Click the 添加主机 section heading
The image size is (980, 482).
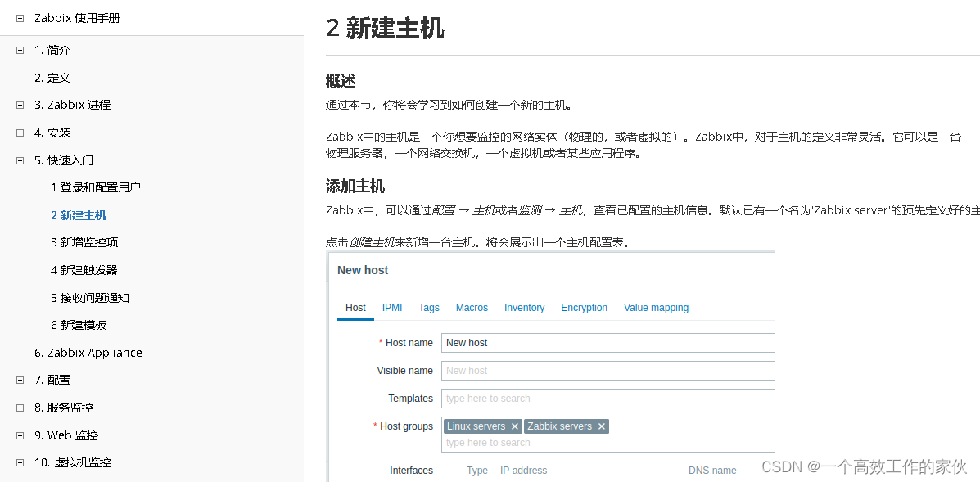point(355,186)
